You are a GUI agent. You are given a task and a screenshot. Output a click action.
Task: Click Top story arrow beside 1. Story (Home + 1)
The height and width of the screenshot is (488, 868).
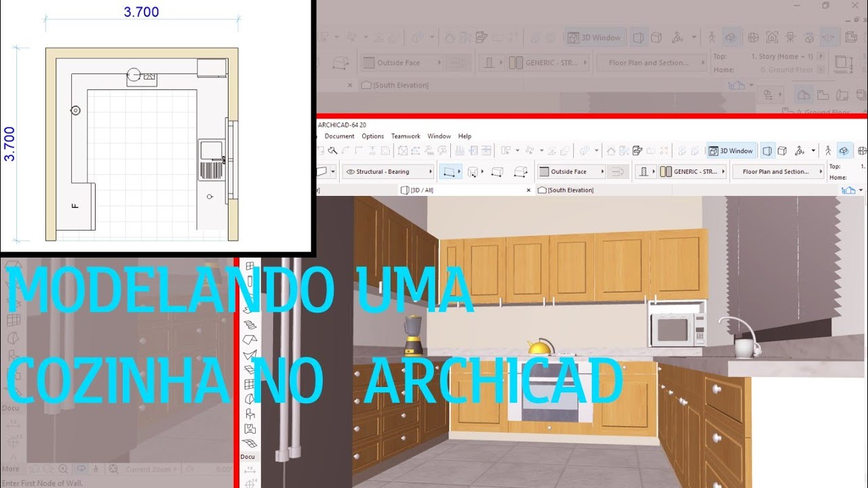click(x=822, y=57)
